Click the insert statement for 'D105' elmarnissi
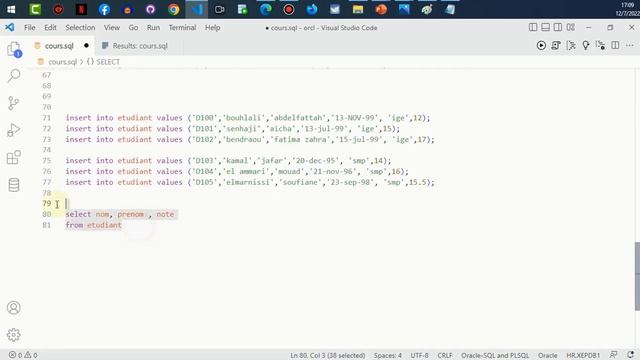The height and width of the screenshot is (360, 640). [250, 182]
